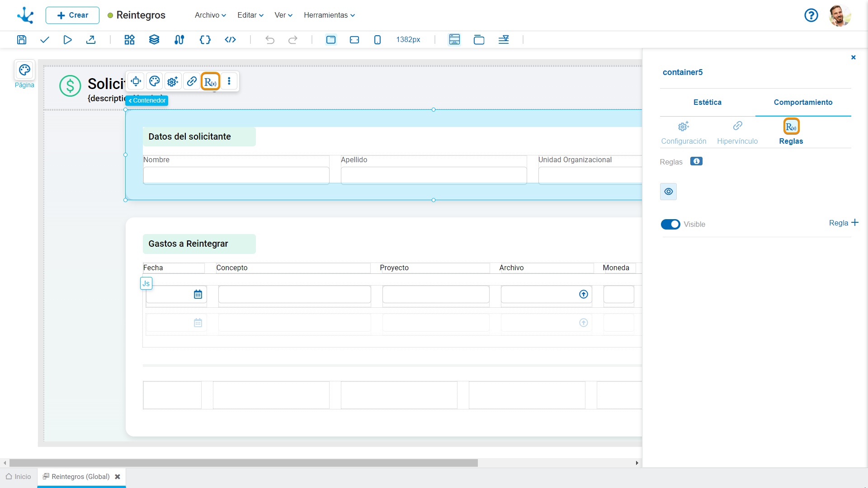Open the layers stack icon
Screen dimensions: 868x488
tap(154, 40)
